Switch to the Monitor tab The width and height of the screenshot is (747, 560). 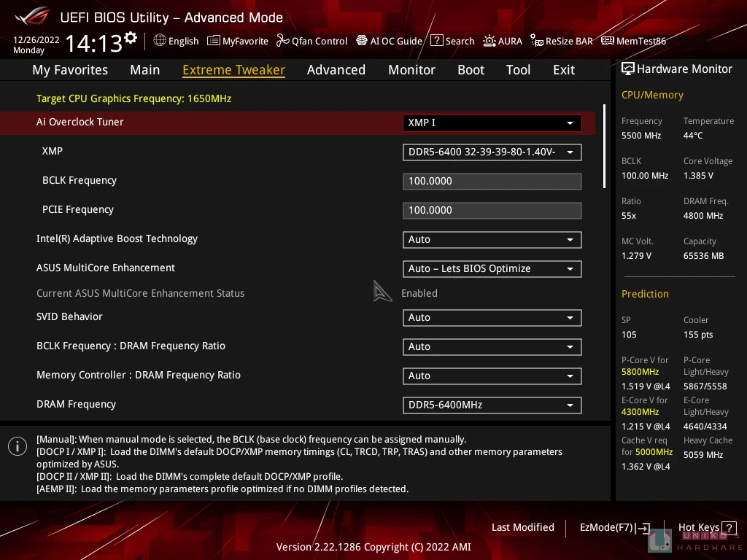tap(411, 70)
